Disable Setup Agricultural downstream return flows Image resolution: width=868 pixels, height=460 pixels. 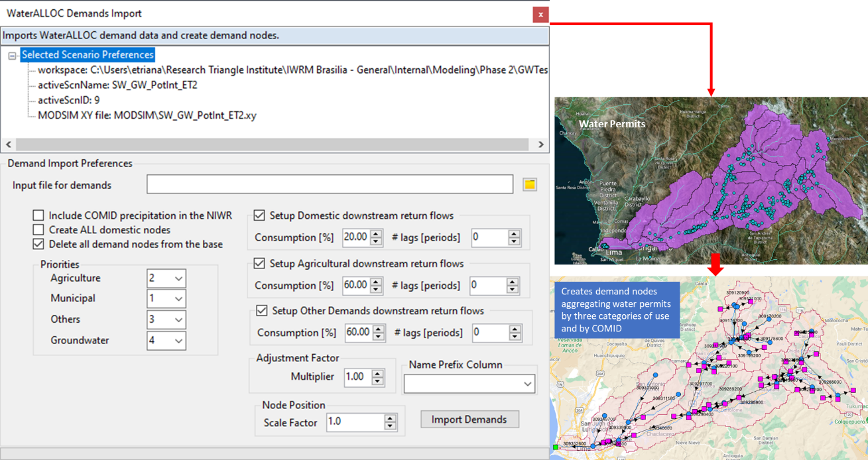pyautogui.click(x=259, y=264)
